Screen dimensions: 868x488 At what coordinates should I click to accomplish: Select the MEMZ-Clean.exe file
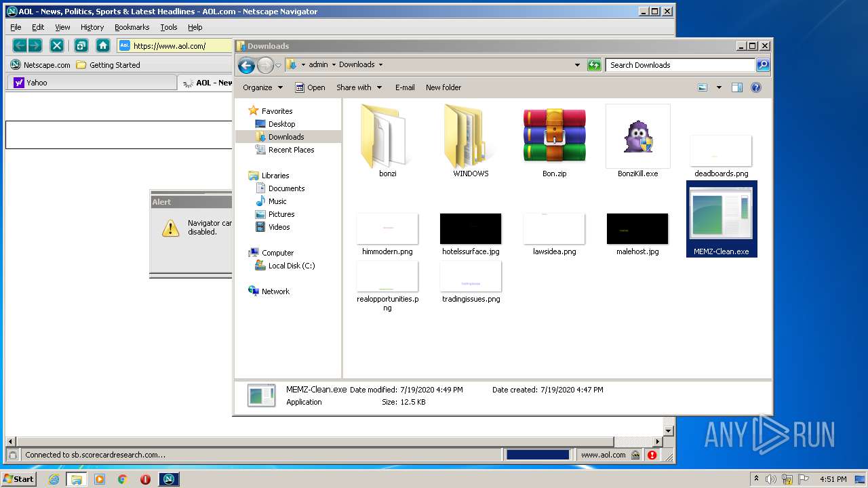722,219
